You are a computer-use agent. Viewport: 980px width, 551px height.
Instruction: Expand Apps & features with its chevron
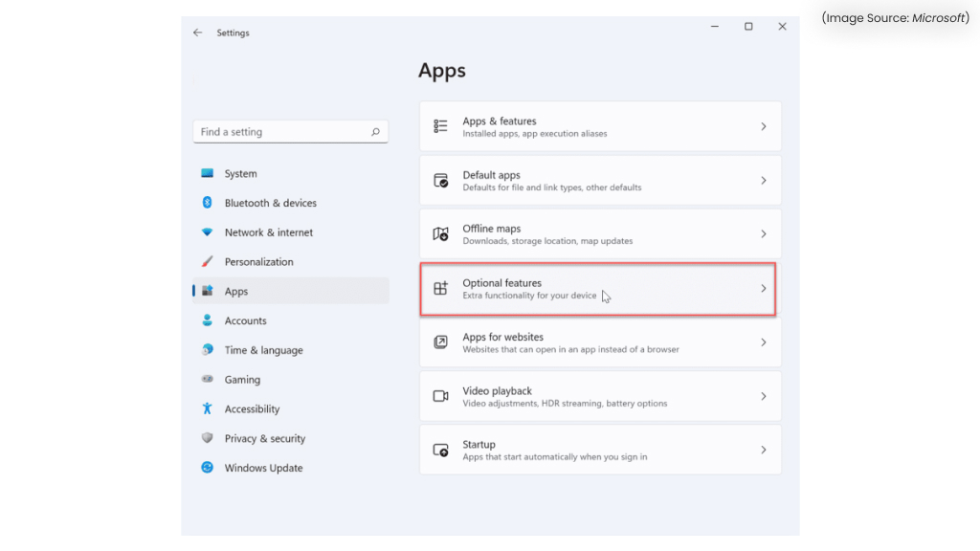pyautogui.click(x=763, y=126)
